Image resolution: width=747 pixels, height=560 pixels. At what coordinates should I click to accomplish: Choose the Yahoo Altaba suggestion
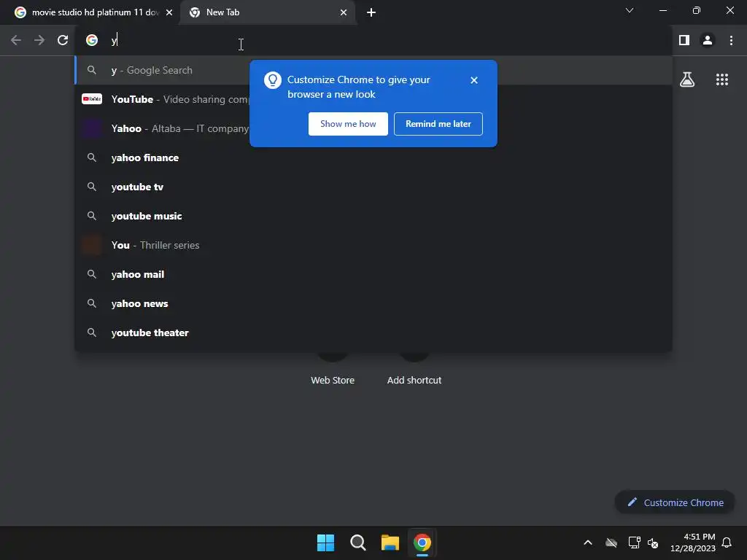click(373, 128)
